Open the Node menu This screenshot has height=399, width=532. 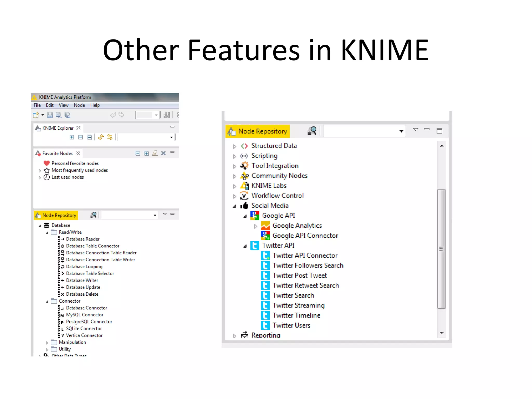click(x=79, y=105)
